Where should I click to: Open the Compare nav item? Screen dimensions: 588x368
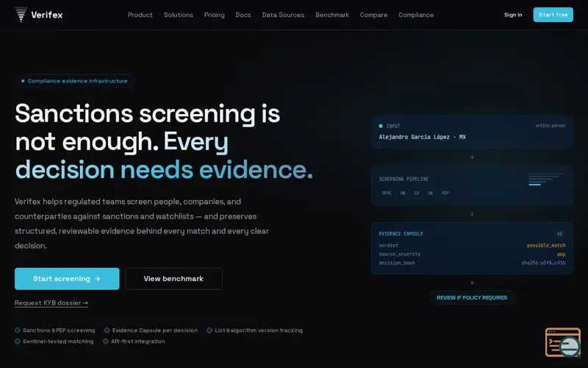click(373, 15)
